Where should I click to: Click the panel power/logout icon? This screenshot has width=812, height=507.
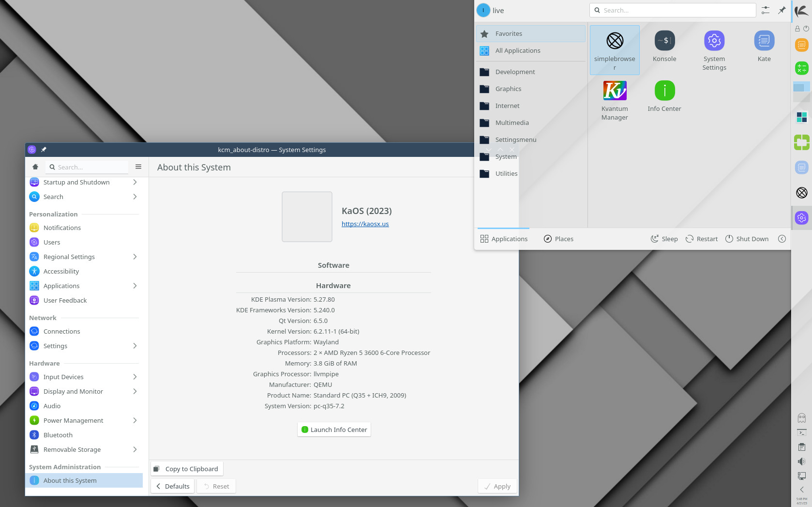(806, 29)
